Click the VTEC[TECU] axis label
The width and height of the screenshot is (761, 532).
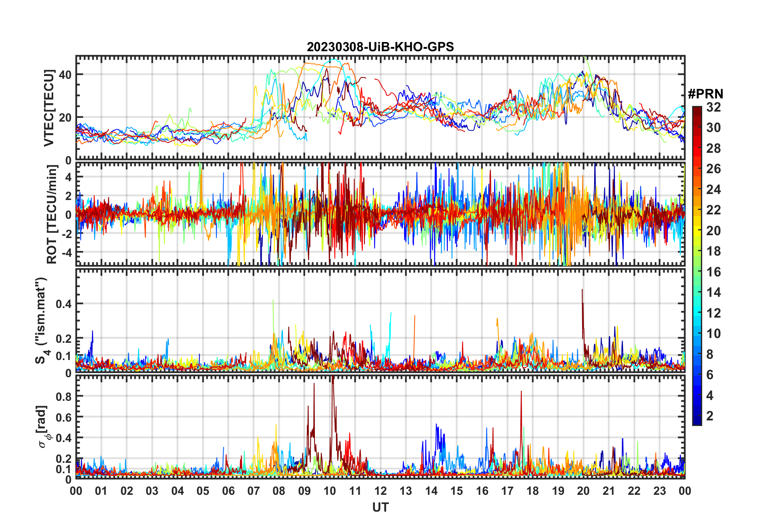click(x=49, y=108)
